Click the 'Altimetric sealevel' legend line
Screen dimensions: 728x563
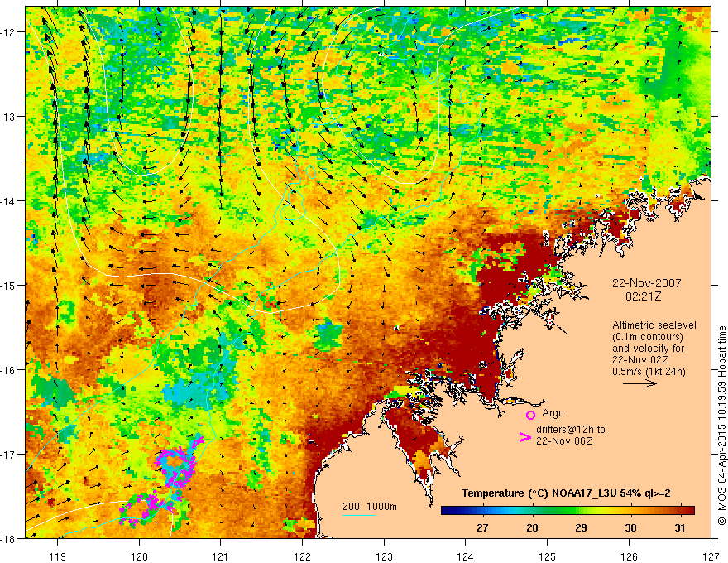click(654, 325)
